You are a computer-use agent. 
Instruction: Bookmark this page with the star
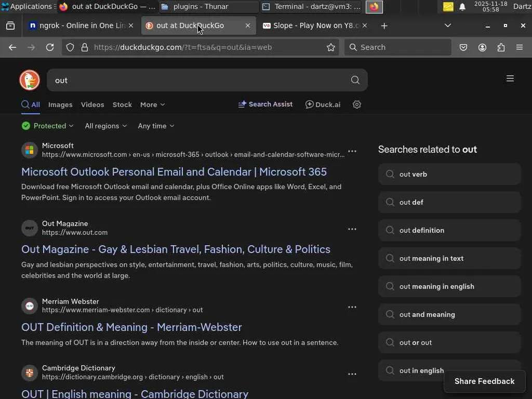[331, 47]
